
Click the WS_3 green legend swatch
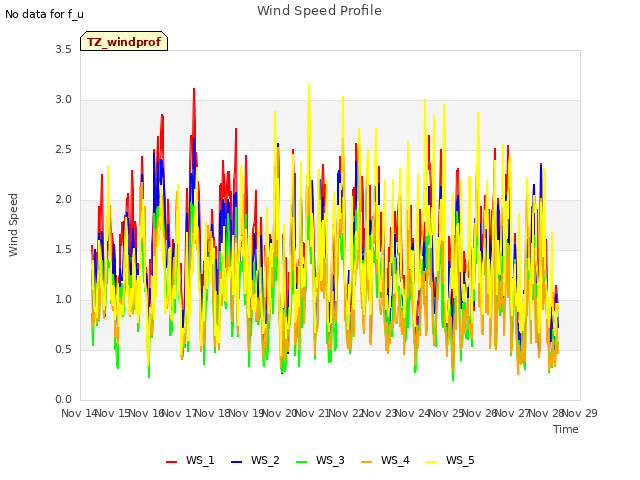click(x=302, y=461)
